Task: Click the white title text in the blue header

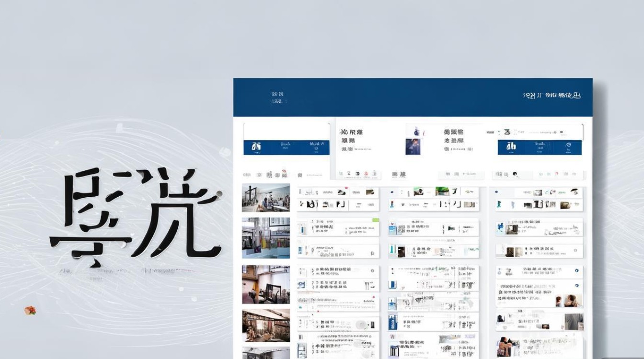Action: (552, 95)
